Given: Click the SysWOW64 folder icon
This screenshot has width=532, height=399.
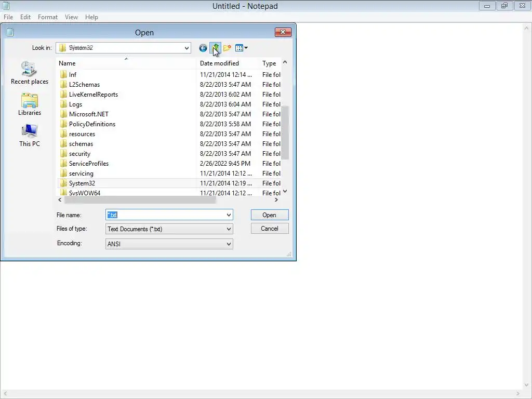Looking at the screenshot, I should coord(63,192).
